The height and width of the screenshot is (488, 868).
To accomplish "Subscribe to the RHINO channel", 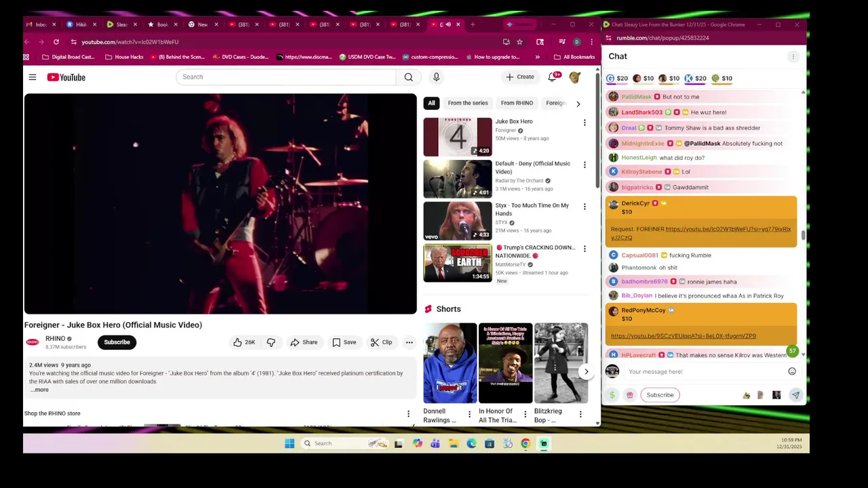I will coord(117,342).
